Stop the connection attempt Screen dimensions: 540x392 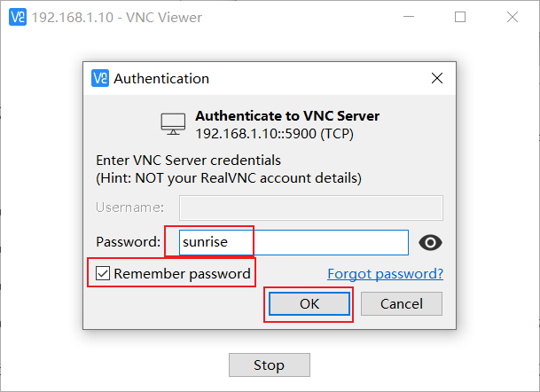pos(270,365)
